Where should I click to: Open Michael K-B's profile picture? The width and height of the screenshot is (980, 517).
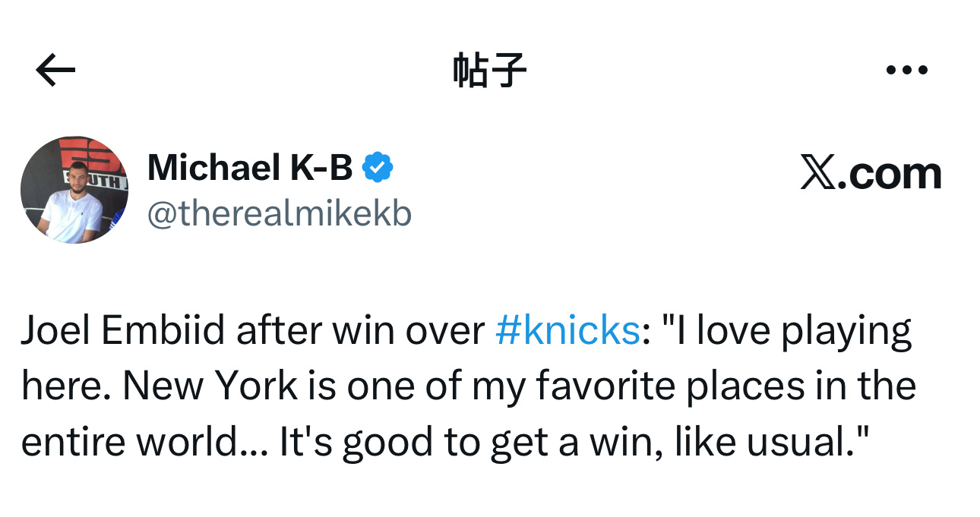tap(74, 190)
